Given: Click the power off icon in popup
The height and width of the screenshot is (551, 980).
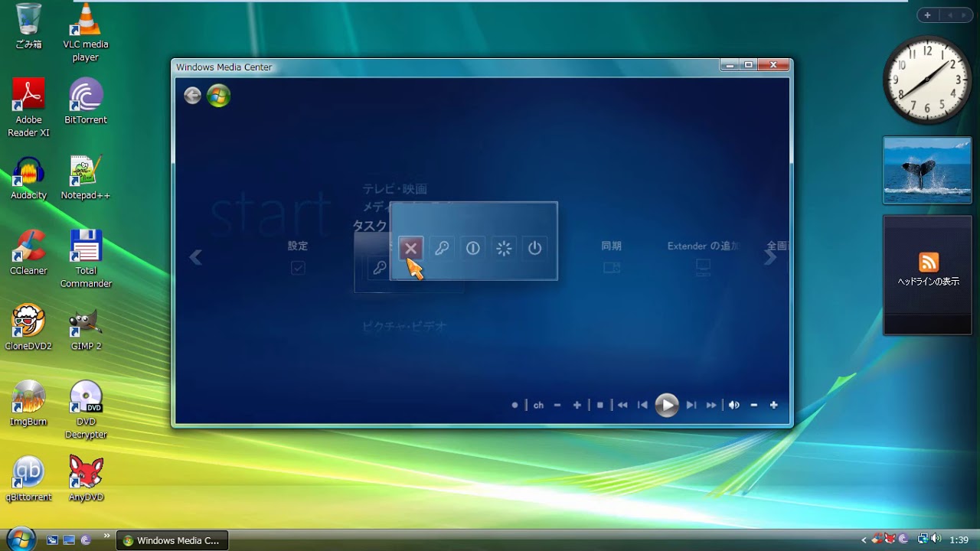Looking at the screenshot, I should [535, 248].
